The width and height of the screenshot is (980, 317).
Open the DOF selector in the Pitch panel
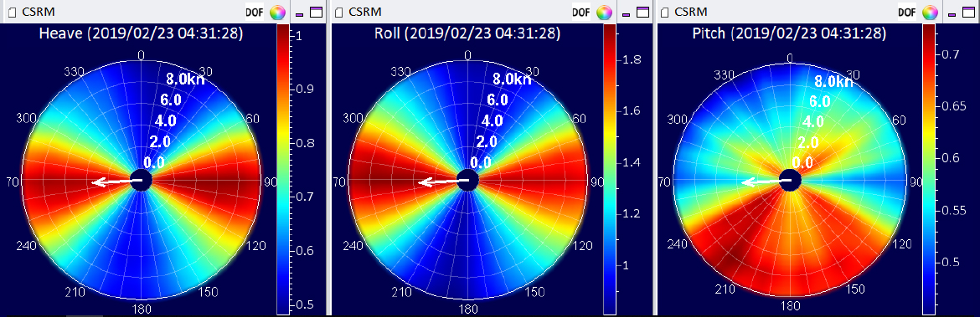coord(907,12)
